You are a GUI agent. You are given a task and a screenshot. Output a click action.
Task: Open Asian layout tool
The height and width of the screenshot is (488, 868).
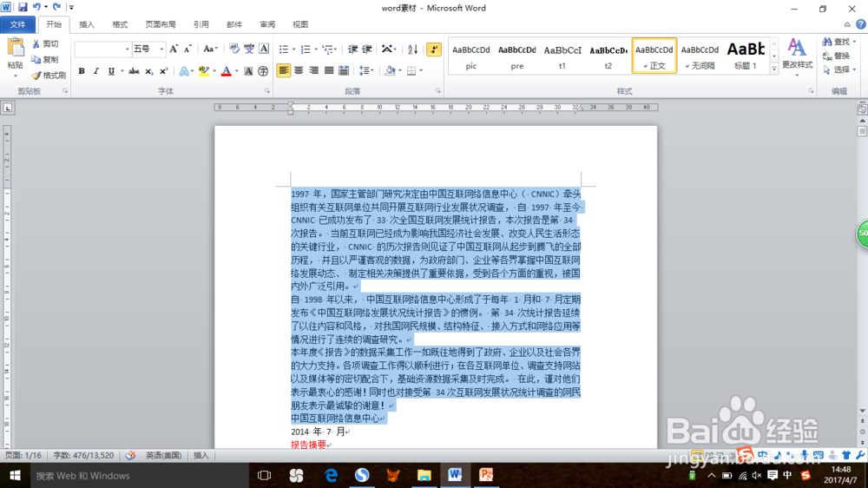coord(387,49)
